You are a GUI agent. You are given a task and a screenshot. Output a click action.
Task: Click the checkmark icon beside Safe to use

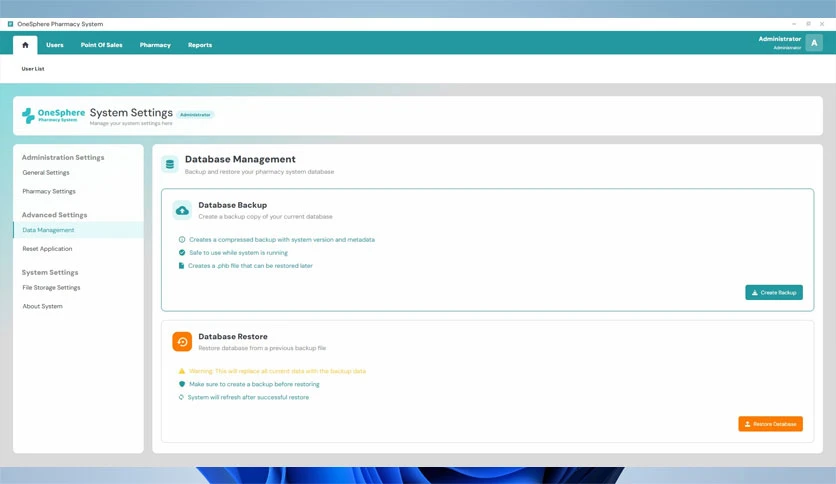click(x=182, y=253)
